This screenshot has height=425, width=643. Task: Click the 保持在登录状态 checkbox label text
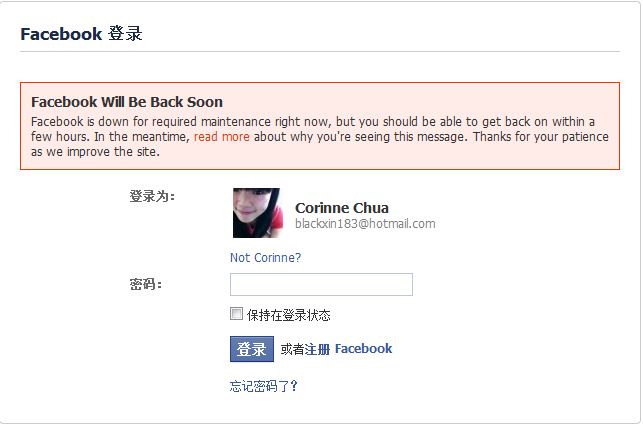click(x=289, y=315)
